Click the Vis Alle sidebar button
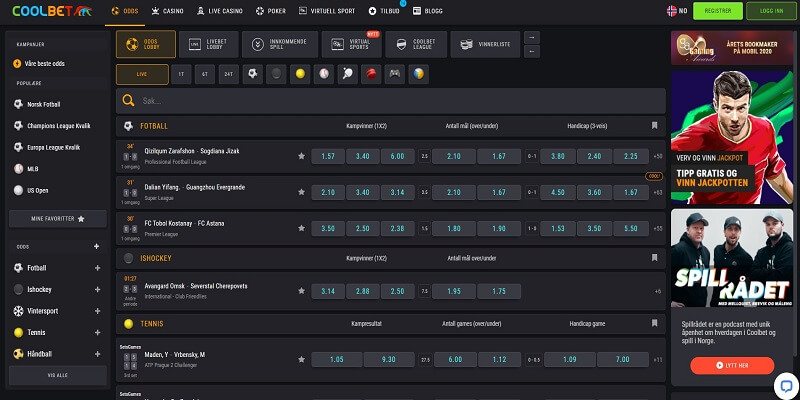Screen dimensions: 800x400 click(x=58, y=375)
